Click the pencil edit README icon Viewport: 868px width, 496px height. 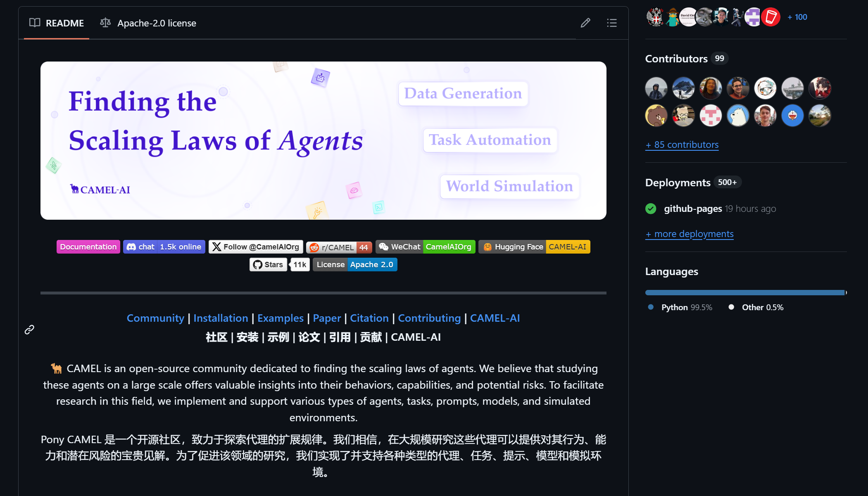click(585, 23)
